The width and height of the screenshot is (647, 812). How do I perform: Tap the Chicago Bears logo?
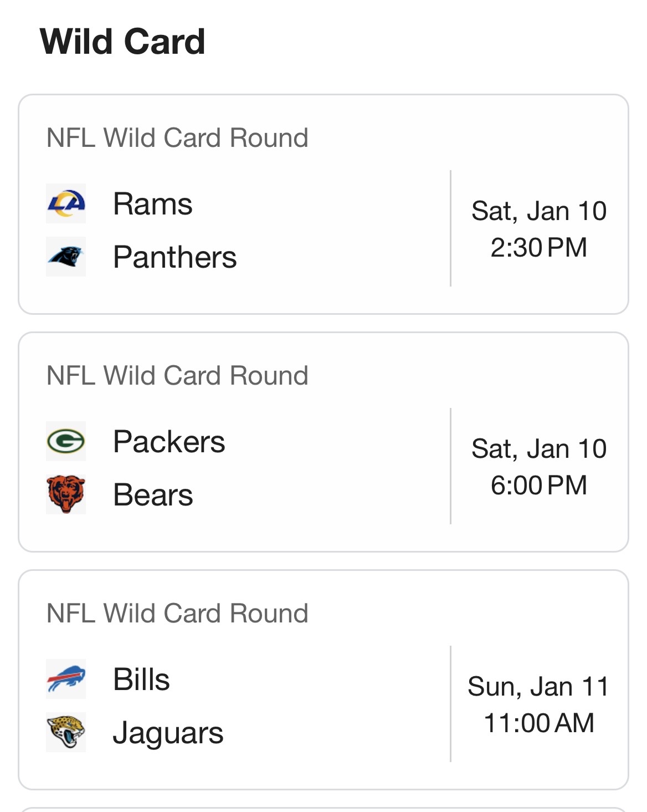pyautogui.click(x=66, y=494)
